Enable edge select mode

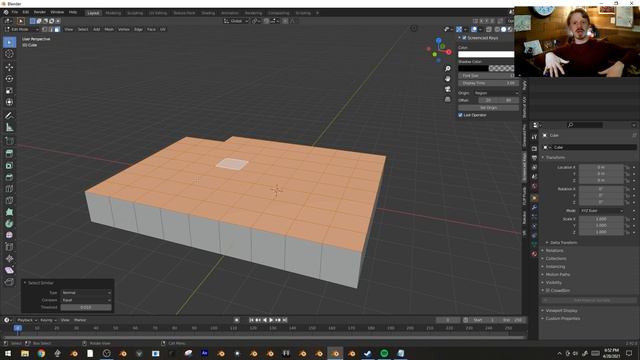[51, 29]
